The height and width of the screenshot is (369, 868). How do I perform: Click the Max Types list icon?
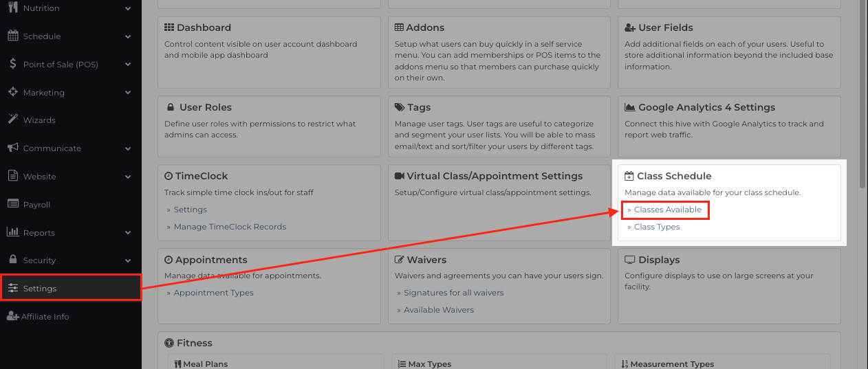point(402,364)
